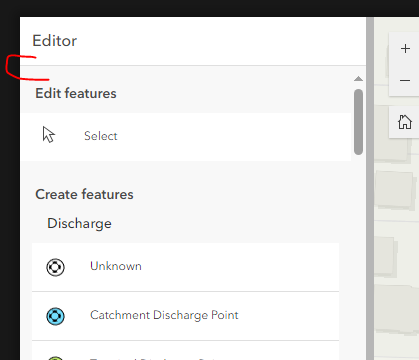Return map to Home default extent
The image size is (419, 360).
[405, 122]
